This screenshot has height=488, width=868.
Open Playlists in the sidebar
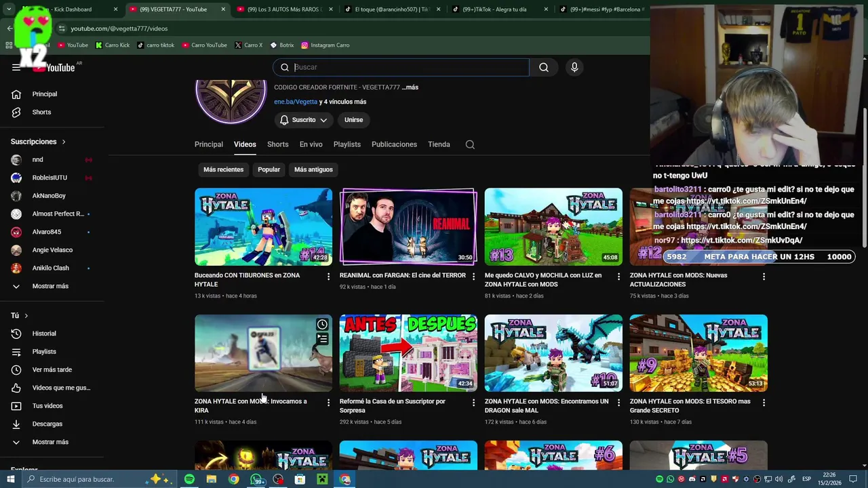[44, 352]
